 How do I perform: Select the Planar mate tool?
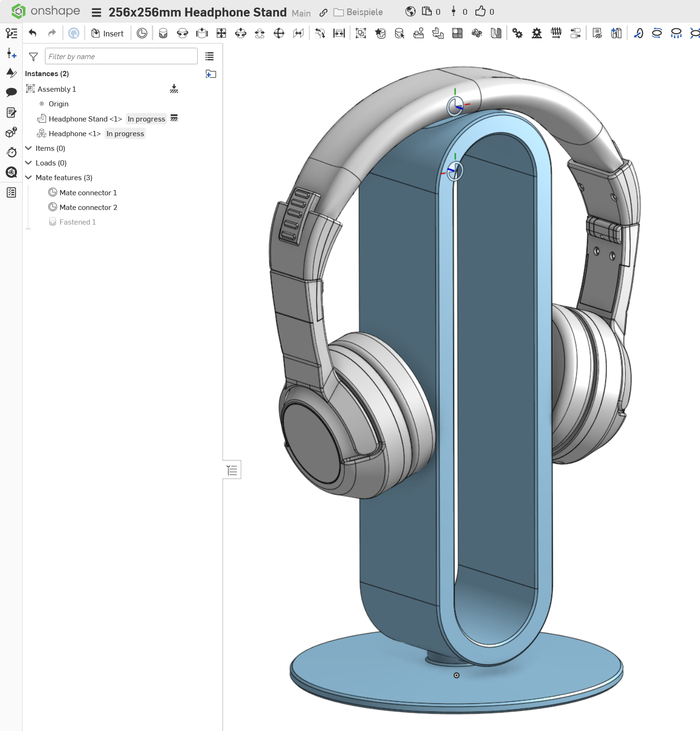[x=221, y=33]
